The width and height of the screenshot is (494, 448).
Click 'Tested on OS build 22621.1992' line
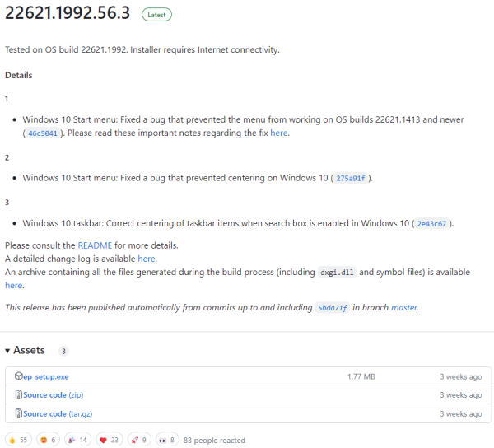[142, 49]
